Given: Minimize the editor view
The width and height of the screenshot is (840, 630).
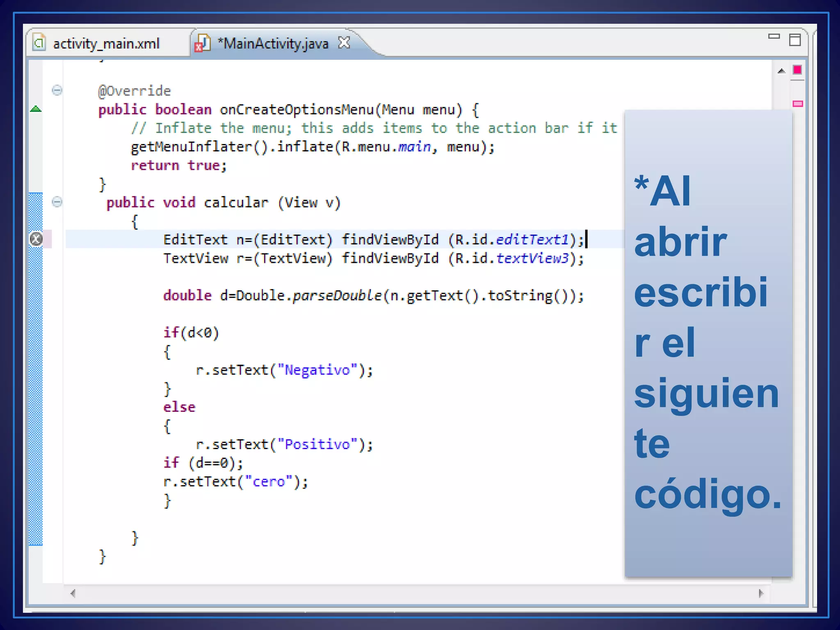Looking at the screenshot, I should 774,37.
